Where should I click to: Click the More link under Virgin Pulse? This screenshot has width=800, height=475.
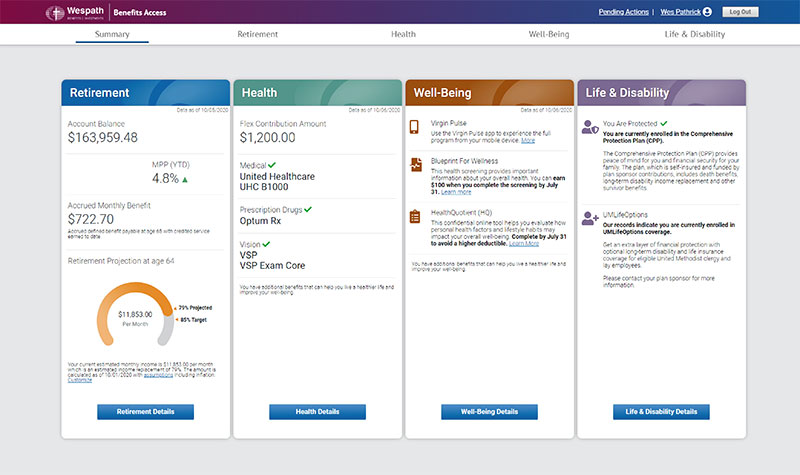pyautogui.click(x=528, y=140)
